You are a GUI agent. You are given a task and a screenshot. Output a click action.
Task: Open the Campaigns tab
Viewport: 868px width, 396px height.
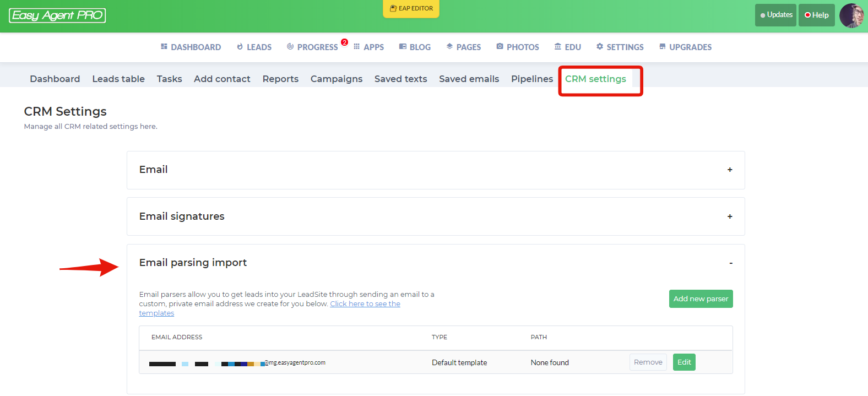[337, 79]
